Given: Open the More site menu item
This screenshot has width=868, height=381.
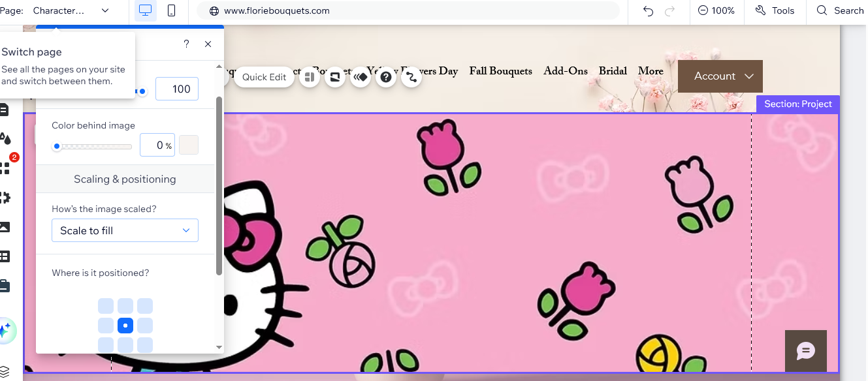Looking at the screenshot, I should tap(651, 71).
